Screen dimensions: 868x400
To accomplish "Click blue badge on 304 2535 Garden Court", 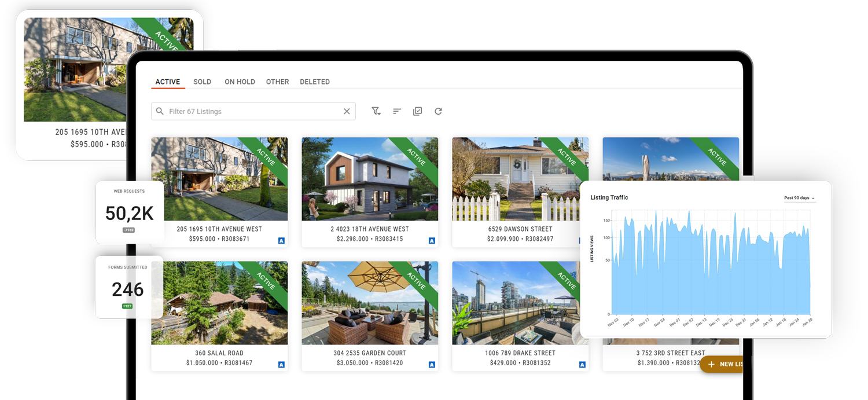I will 432,365.
